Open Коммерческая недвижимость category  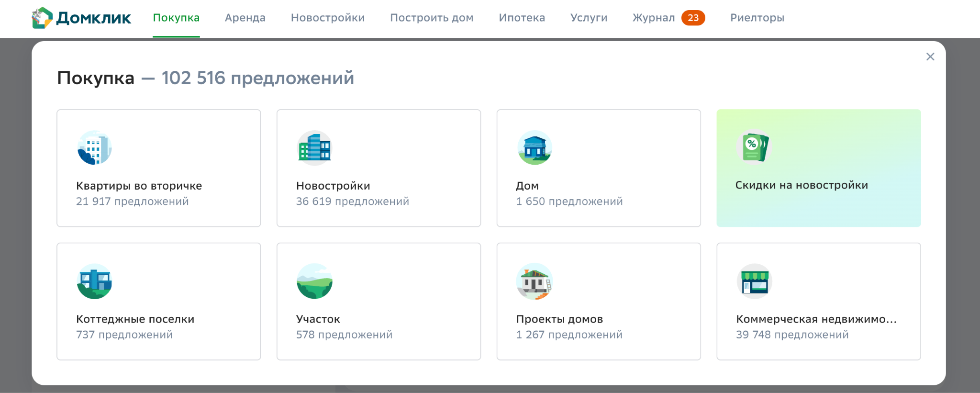pyautogui.click(x=816, y=319)
